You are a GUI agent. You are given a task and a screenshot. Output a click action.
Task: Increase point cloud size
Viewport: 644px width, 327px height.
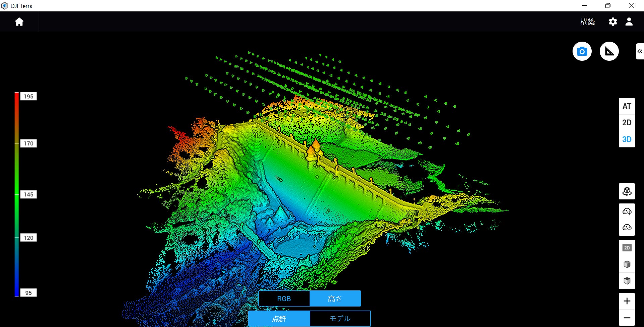pyautogui.click(x=627, y=212)
